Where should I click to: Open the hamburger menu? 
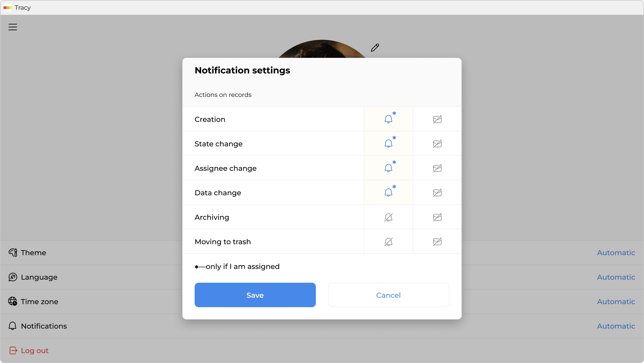point(13,27)
